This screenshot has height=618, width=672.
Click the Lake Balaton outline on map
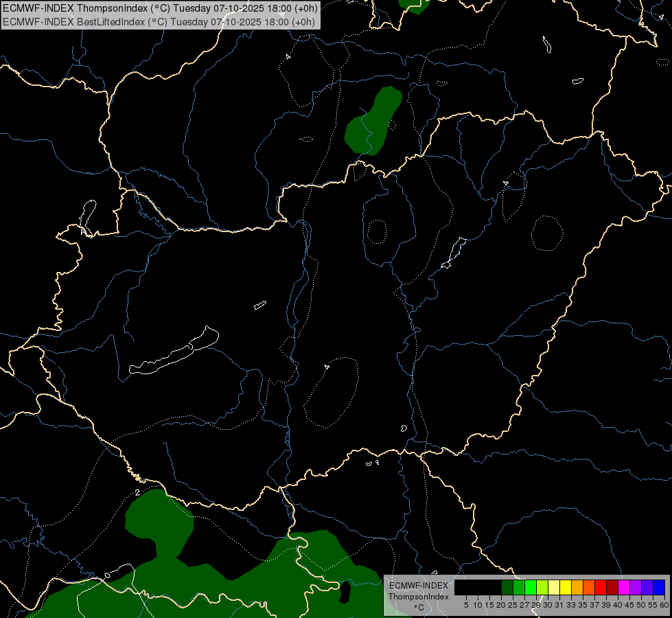click(x=174, y=350)
